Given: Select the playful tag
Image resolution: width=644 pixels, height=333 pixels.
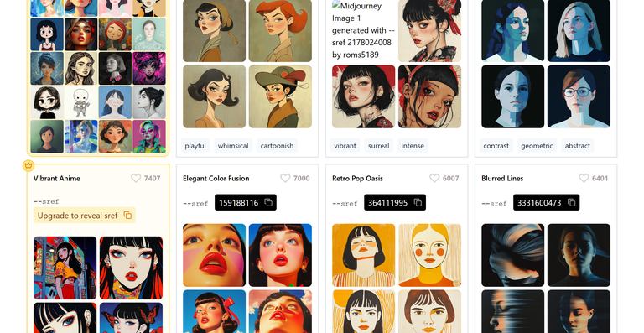Looking at the screenshot, I should point(195,146).
